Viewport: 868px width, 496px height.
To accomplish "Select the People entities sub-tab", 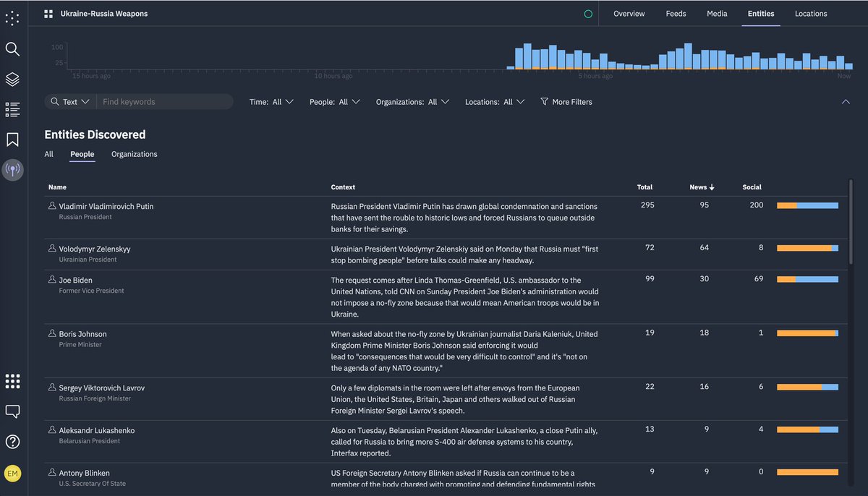I will 82,154.
